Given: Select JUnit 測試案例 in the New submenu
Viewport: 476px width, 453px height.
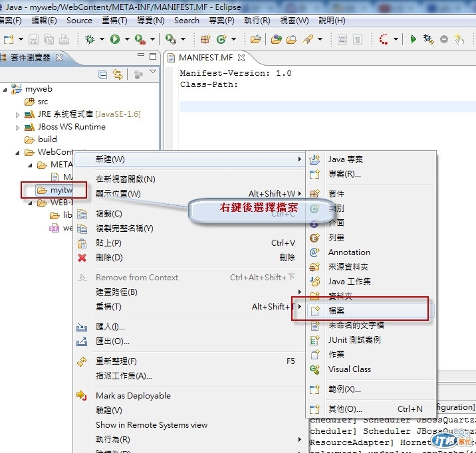Looking at the screenshot, I should [371, 340].
